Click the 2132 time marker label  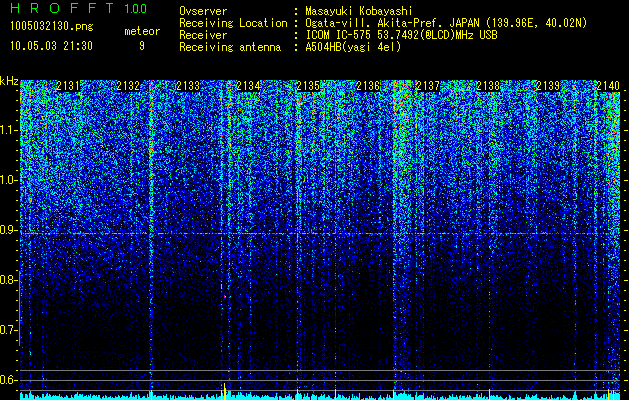128,86
